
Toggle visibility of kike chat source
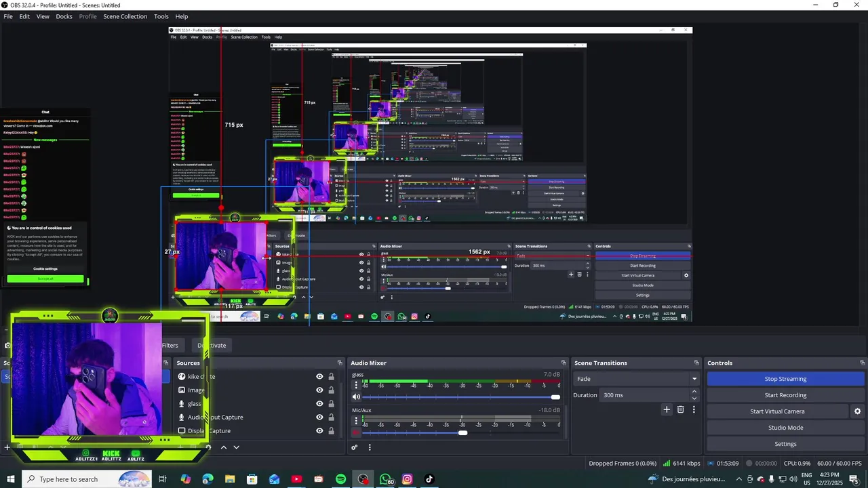[319, 377]
